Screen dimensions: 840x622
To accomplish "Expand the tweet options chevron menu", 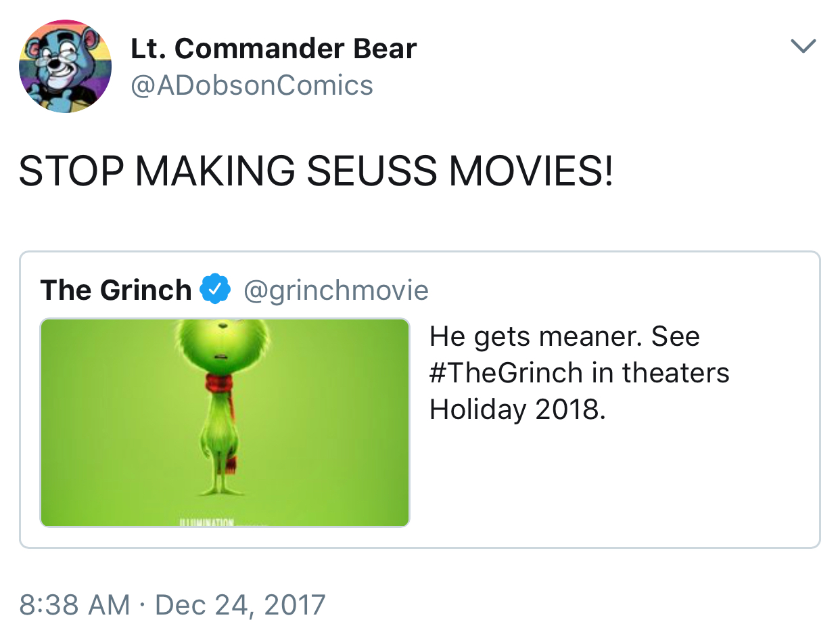I will 803,45.
